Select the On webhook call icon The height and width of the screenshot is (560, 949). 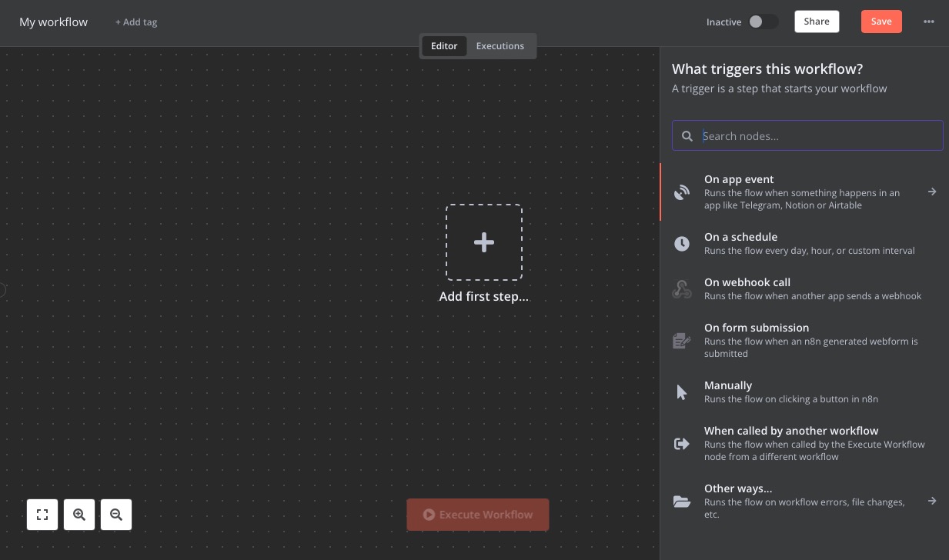pyautogui.click(x=682, y=288)
